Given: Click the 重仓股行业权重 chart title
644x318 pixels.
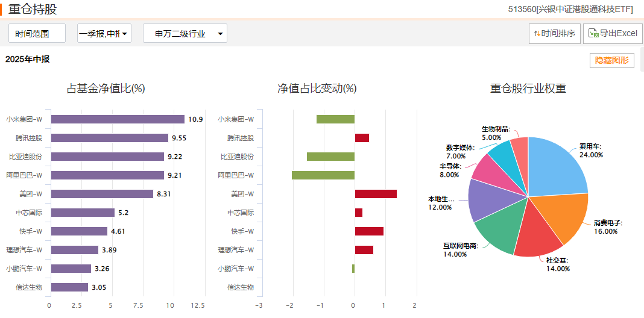Looking at the screenshot, I should coord(528,88).
